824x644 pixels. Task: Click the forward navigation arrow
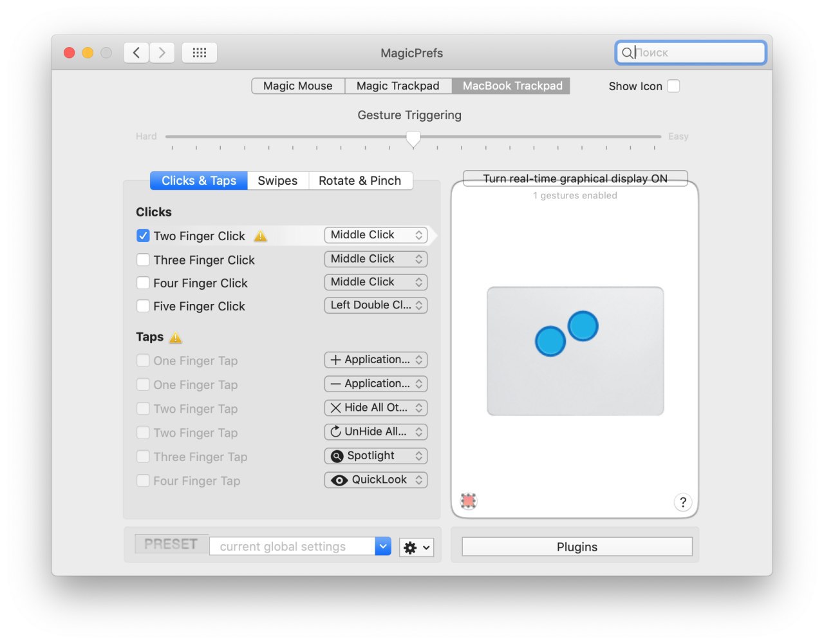162,53
